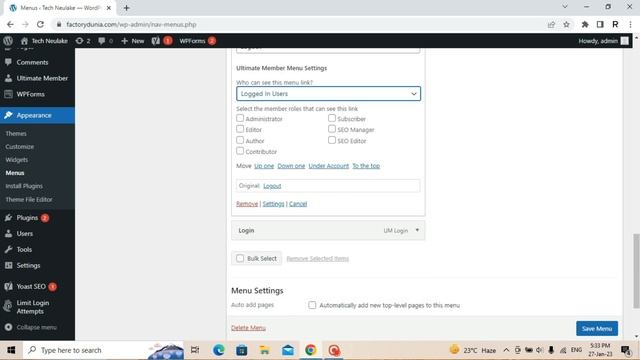
Task: Check the Author role checkbox
Action: pos(240,140)
